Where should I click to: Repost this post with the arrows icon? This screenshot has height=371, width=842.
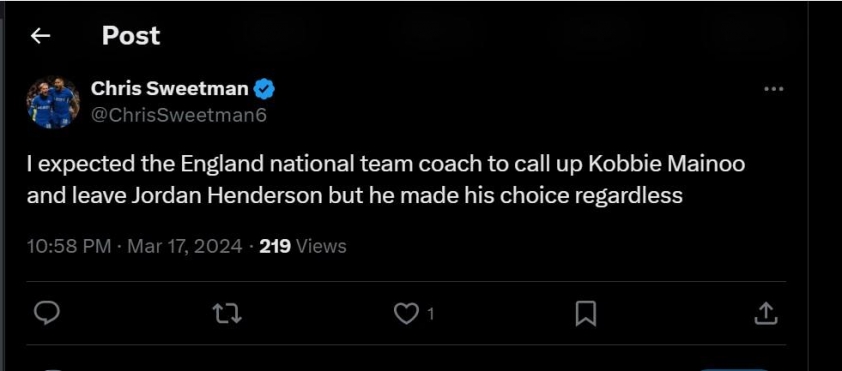(227, 314)
